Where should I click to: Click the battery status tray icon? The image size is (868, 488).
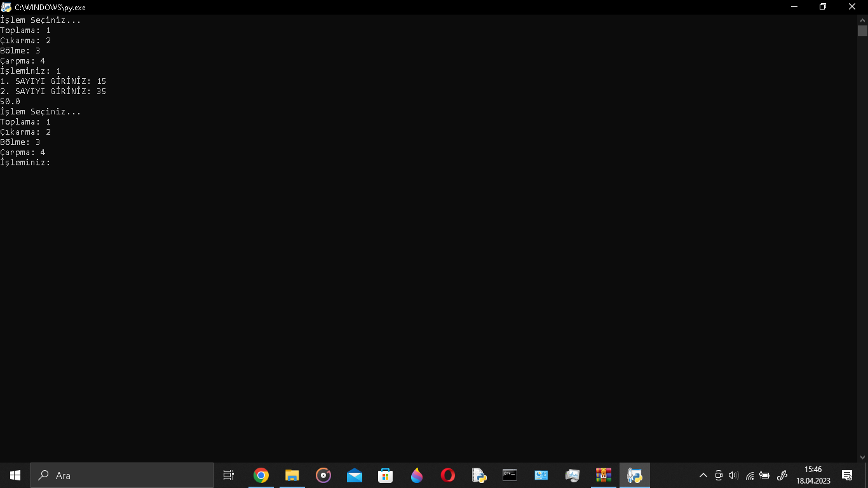[764, 475]
